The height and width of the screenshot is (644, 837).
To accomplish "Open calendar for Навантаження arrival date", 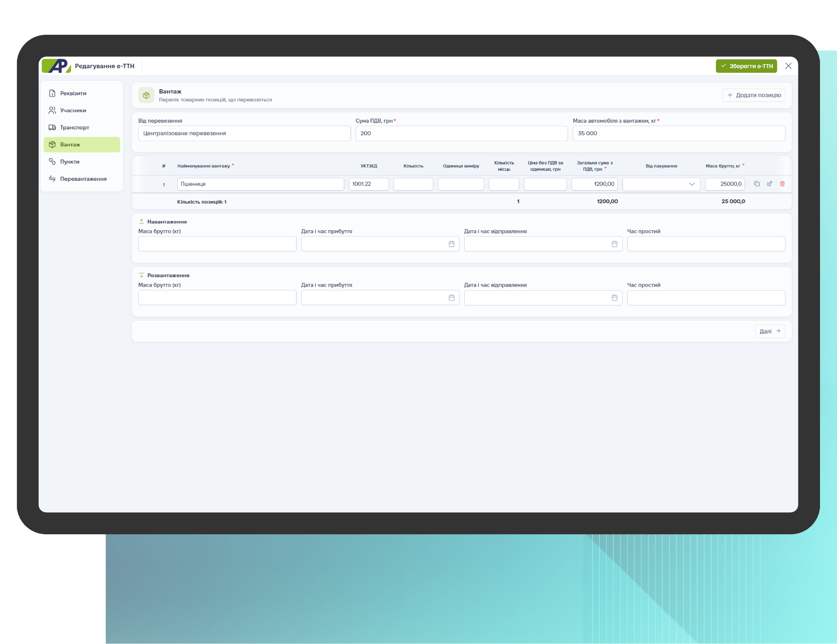I will point(451,244).
